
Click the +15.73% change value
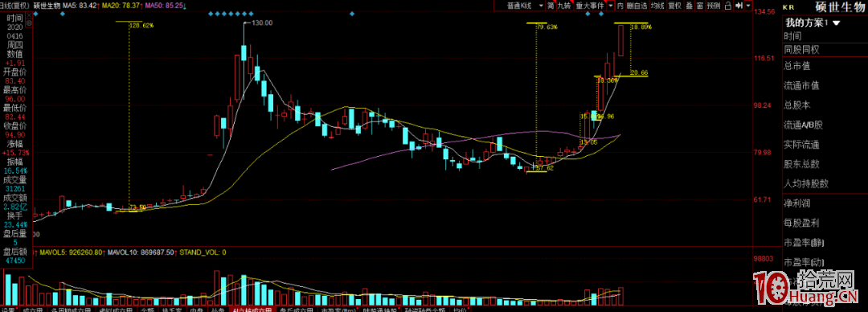click(x=15, y=153)
